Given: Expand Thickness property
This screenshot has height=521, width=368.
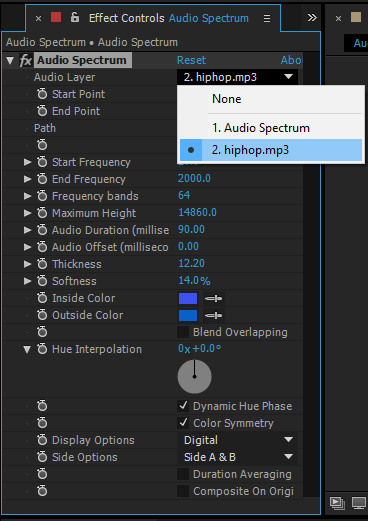Looking at the screenshot, I should tap(27, 264).
